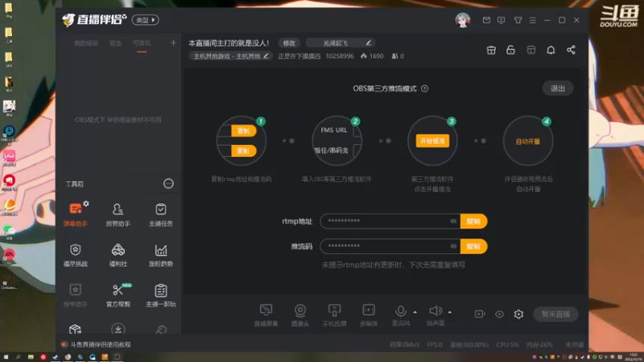The image size is (644, 362).
Task: Mute the 麦克风 microphone
Action: 400,315
